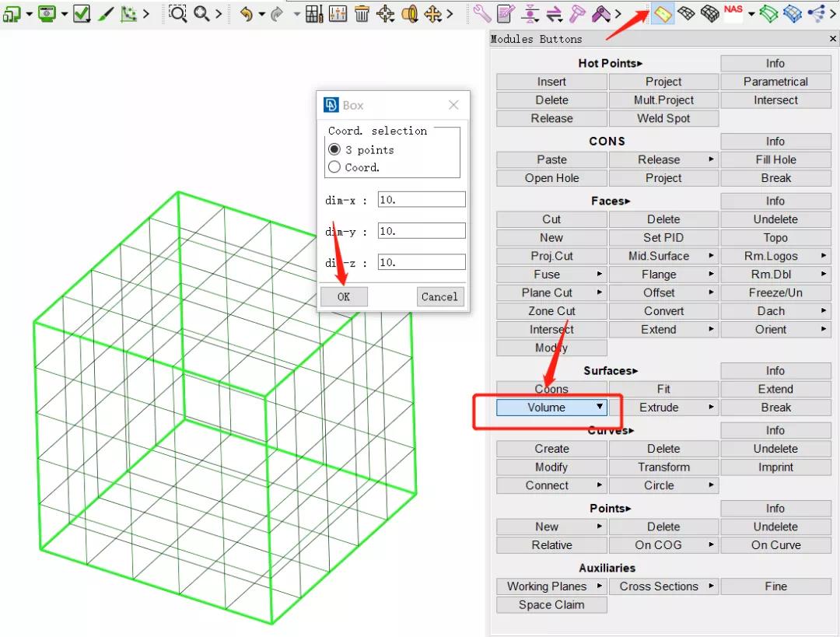Click the Insert hot point button

pyautogui.click(x=551, y=82)
